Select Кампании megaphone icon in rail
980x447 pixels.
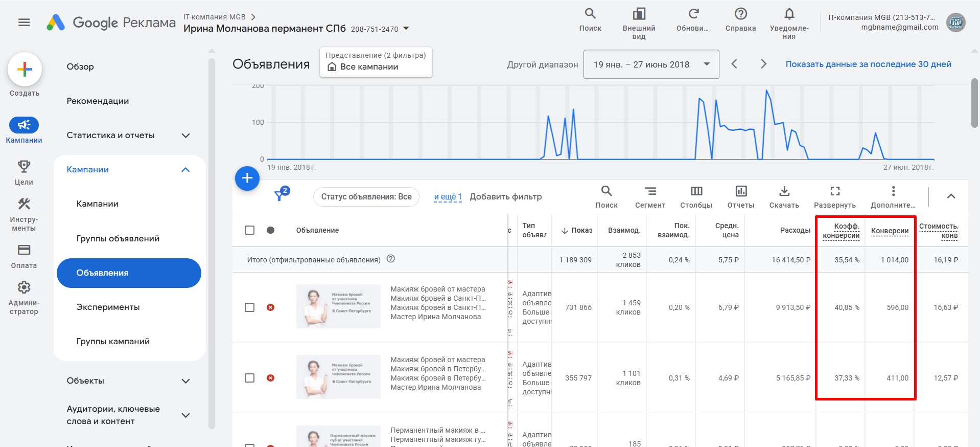24,125
